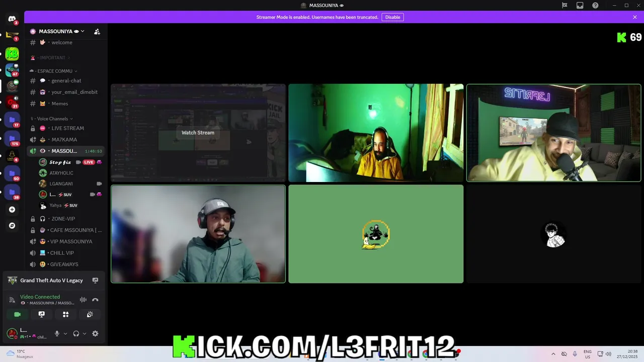Open the Help question mark icon
644x362 pixels.
596,6
